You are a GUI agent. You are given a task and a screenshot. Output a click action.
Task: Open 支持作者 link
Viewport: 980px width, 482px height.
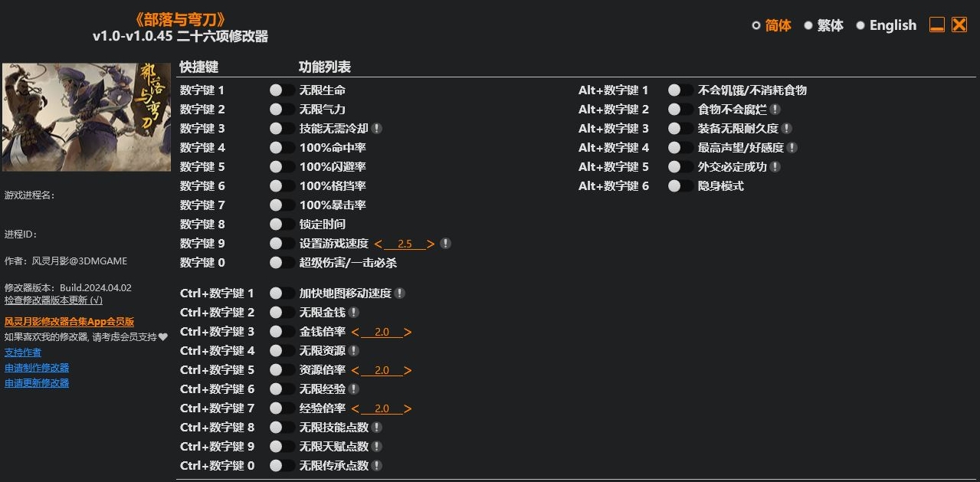point(23,352)
